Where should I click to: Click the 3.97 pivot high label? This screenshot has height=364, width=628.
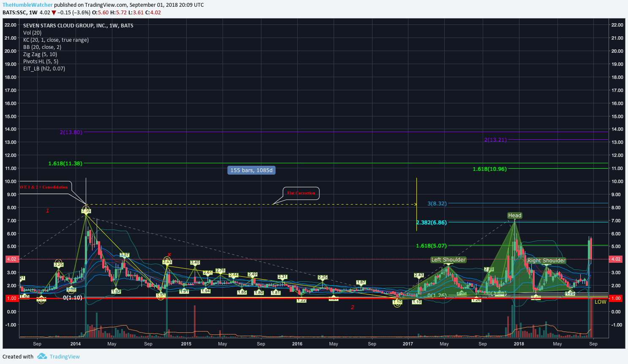tap(125, 255)
